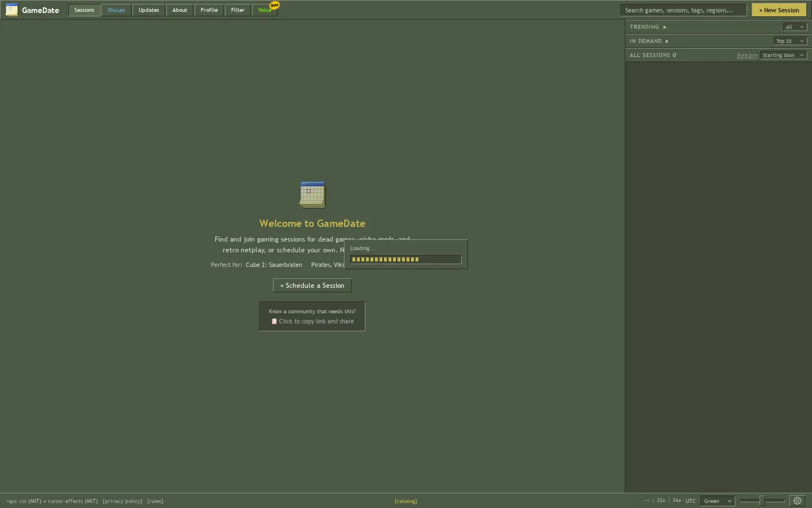Click '+ Schedule a Session' button
The width and height of the screenshot is (812, 508).
[x=312, y=286]
